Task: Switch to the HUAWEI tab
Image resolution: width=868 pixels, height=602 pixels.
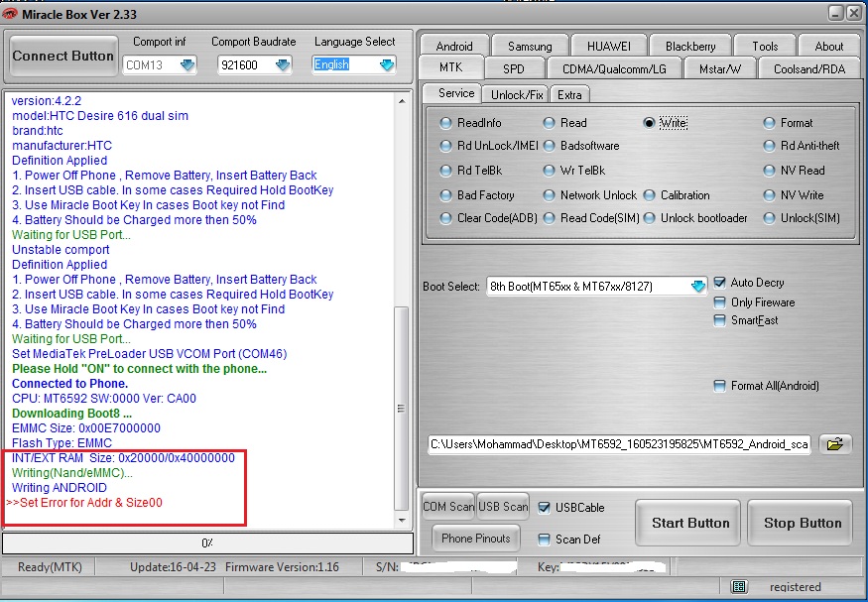Action: click(609, 46)
